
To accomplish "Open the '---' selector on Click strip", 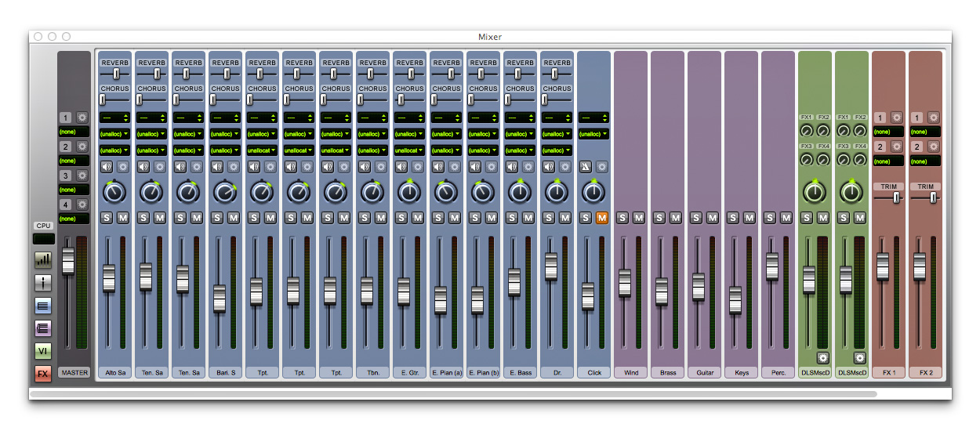I will pyautogui.click(x=593, y=118).
